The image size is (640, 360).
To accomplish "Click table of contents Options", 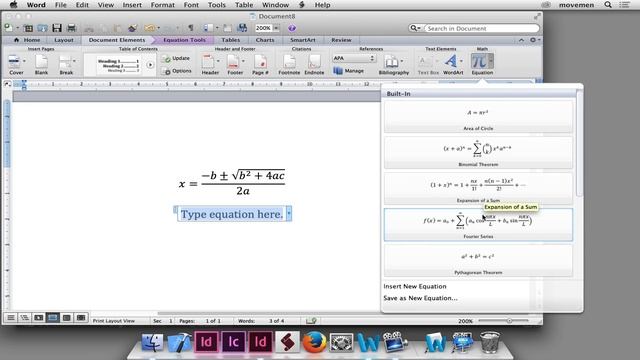I will [177, 71].
